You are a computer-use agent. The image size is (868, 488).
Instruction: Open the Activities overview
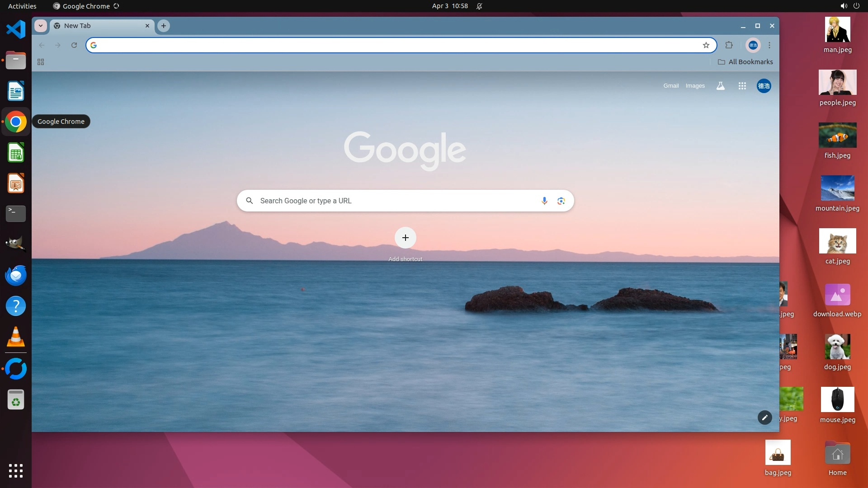[22, 6]
